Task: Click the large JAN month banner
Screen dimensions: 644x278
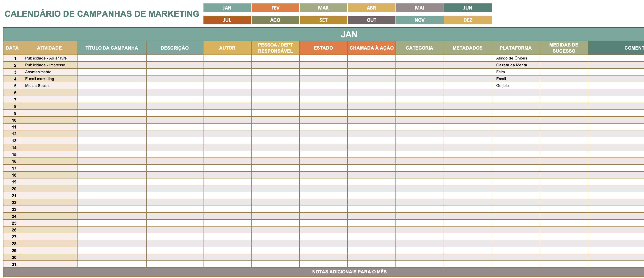Action: (324, 34)
